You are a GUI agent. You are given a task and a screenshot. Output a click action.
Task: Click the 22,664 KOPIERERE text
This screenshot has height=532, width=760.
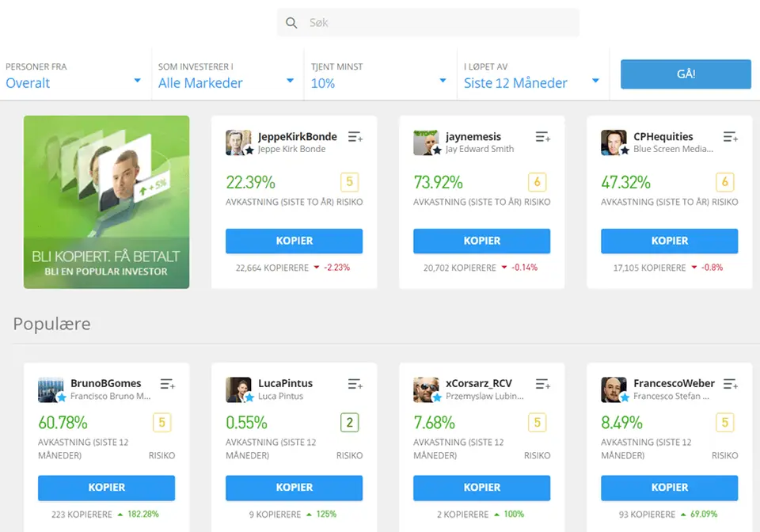pos(272,268)
